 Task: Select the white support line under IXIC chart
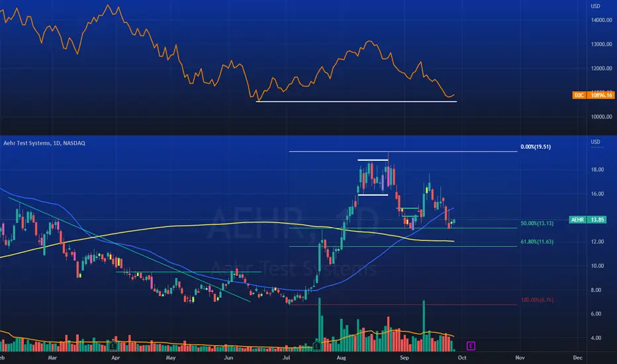(x=356, y=102)
